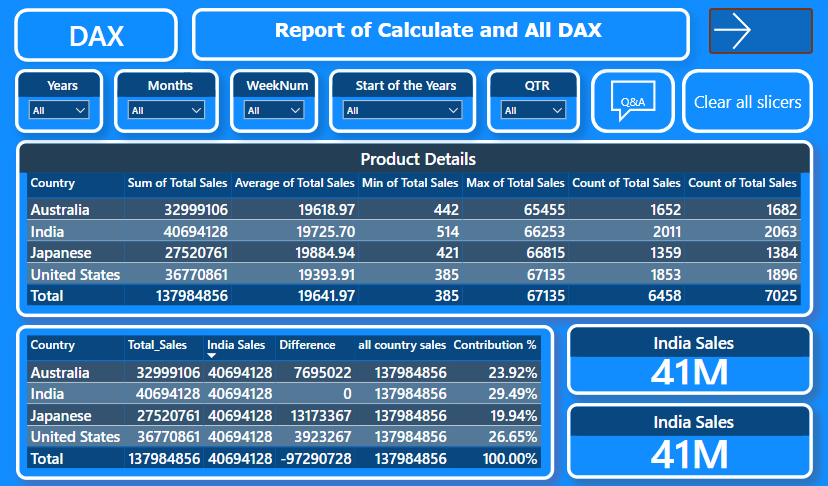The height and width of the screenshot is (486, 828).
Task: Expand the WeekNum slicer dropdown
Action: point(274,110)
